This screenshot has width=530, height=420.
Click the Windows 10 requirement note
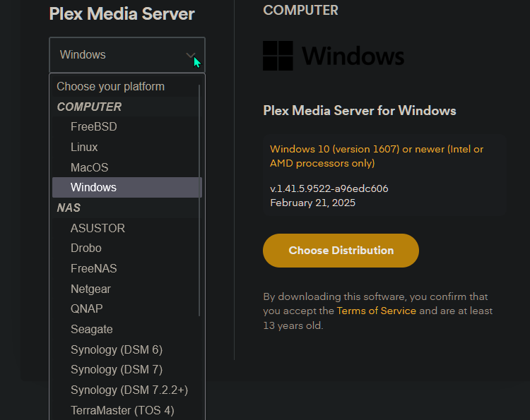pos(377,156)
